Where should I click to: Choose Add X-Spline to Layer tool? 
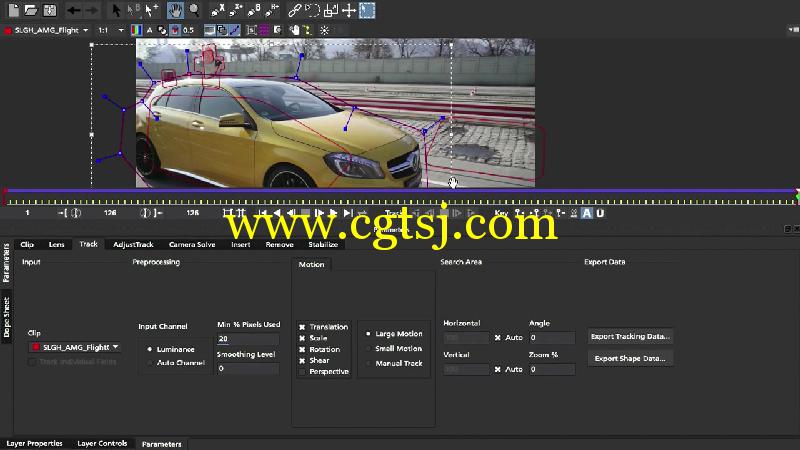point(236,10)
